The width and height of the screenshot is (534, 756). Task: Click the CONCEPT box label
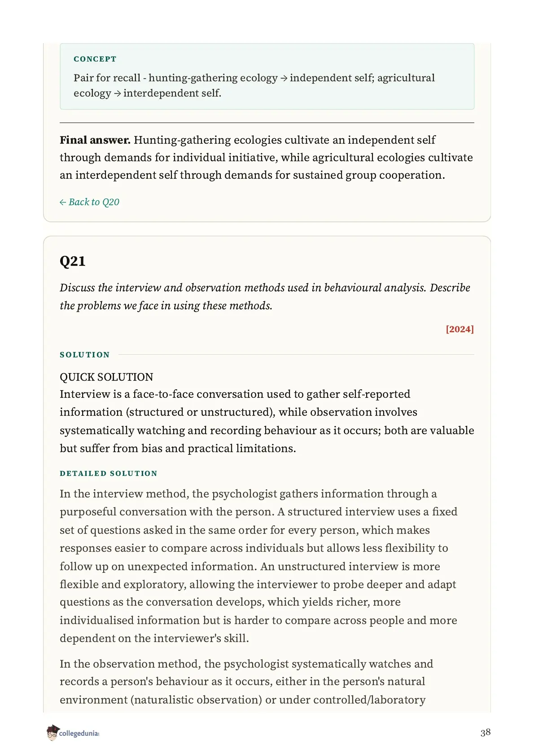95,59
